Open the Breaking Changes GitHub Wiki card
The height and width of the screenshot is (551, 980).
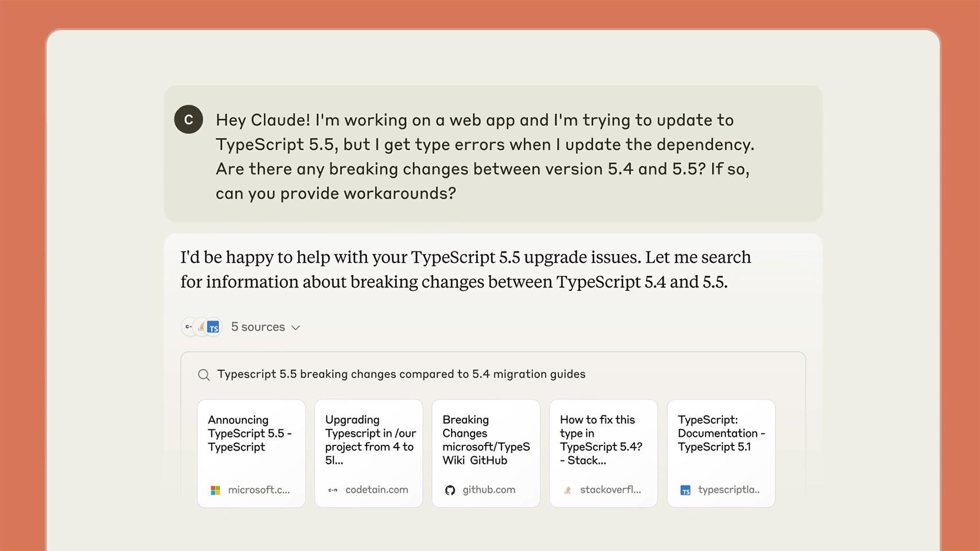pyautogui.click(x=485, y=453)
